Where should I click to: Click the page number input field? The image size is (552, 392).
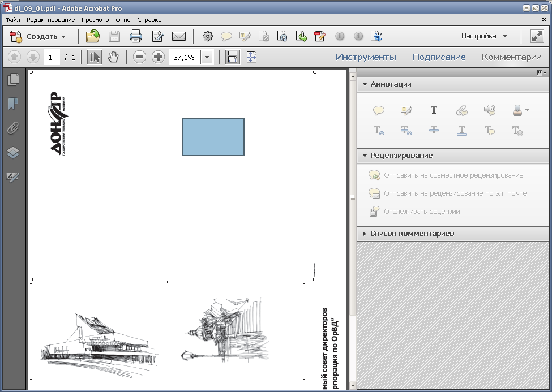pyautogui.click(x=52, y=57)
